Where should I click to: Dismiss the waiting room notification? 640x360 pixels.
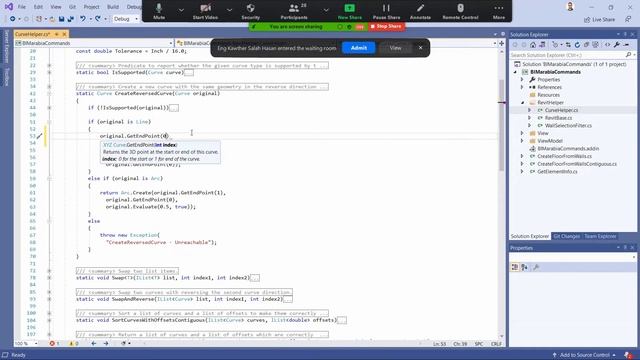[x=420, y=48]
